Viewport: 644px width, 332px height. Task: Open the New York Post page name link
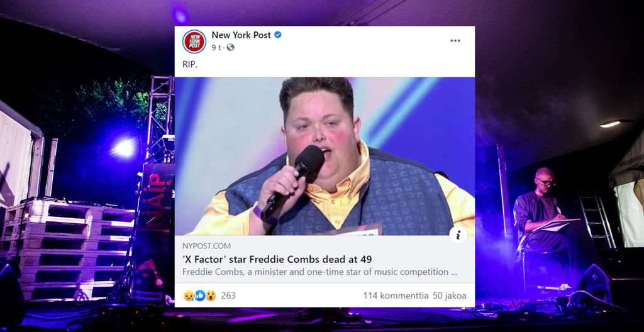(241, 35)
